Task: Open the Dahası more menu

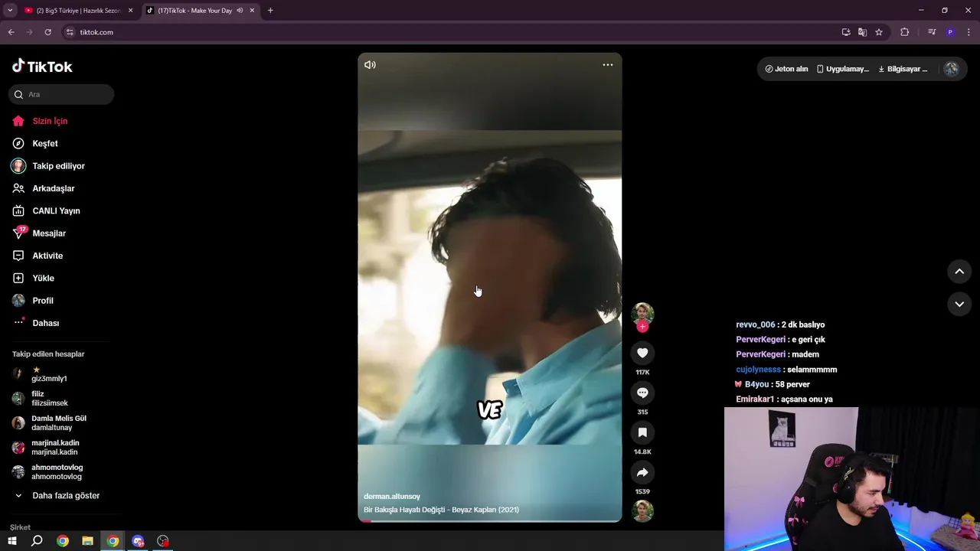Action: click(45, 323)
